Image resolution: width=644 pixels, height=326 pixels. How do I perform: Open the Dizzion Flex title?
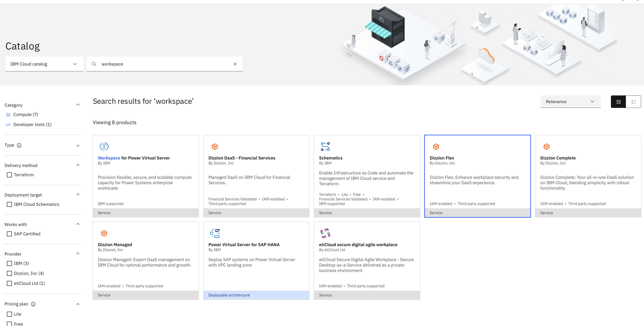(x=442, y=158)
